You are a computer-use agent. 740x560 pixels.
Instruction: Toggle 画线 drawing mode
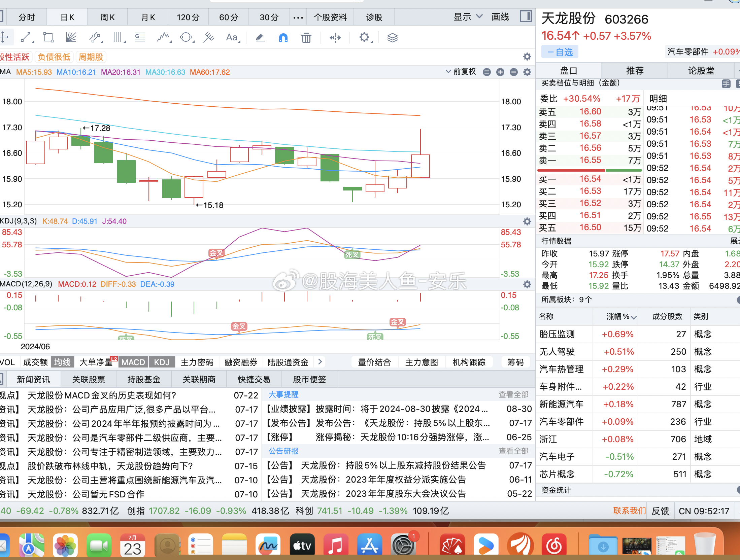(x=500, y=17)
